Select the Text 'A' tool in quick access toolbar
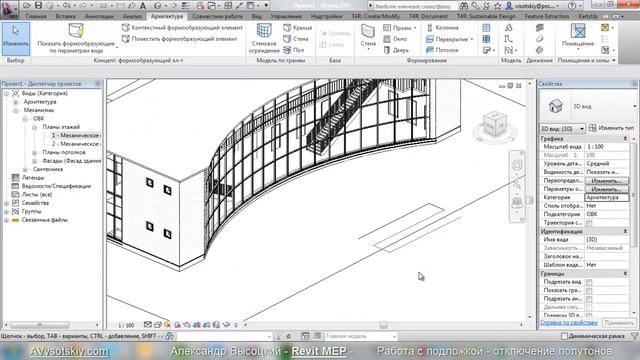 [143, 6]
